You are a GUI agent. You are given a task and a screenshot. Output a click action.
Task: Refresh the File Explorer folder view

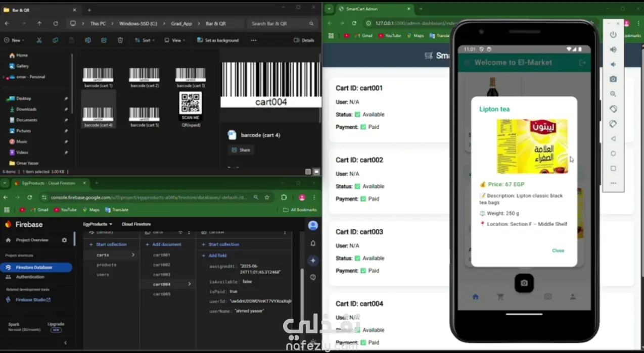(x=55, y=24)
